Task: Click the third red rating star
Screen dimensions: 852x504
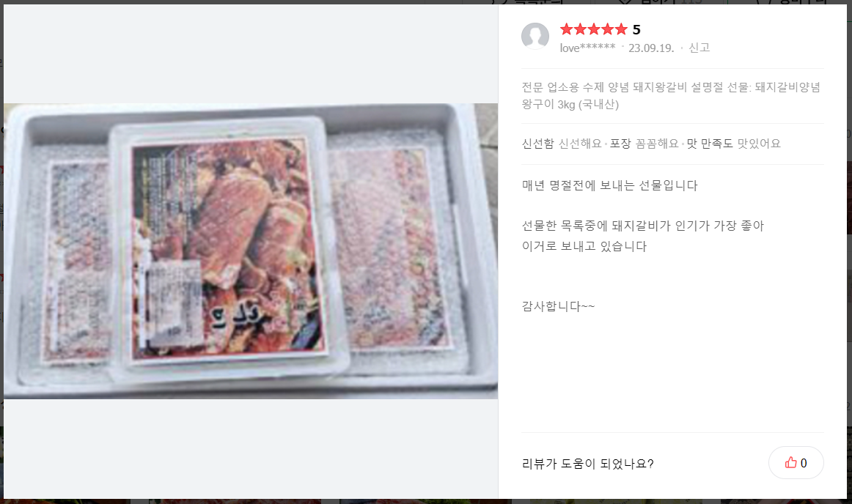Action: coord(594,29)
